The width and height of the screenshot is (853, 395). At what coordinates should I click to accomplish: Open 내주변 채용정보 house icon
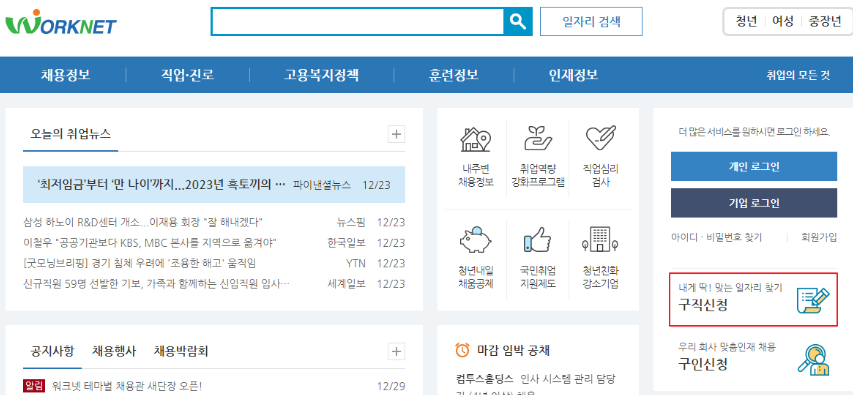[475, 139]
